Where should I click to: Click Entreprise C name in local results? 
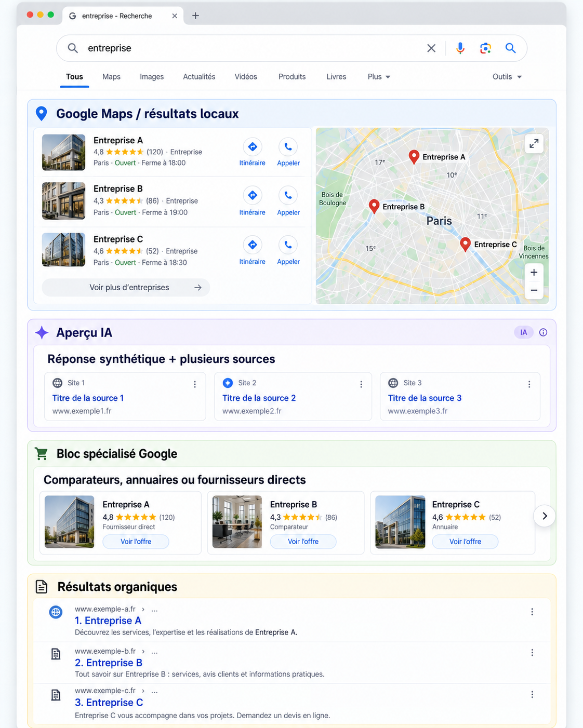pyautogui.click(x=118, y=239)
